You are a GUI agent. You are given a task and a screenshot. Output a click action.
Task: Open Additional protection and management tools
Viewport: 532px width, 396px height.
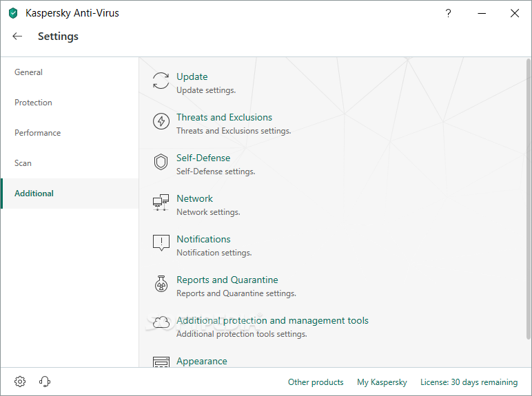tap(272, 321)
